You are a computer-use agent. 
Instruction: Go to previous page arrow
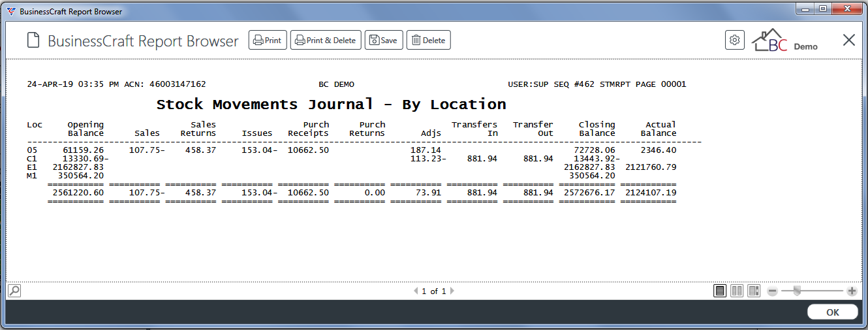tap(416, 291)
